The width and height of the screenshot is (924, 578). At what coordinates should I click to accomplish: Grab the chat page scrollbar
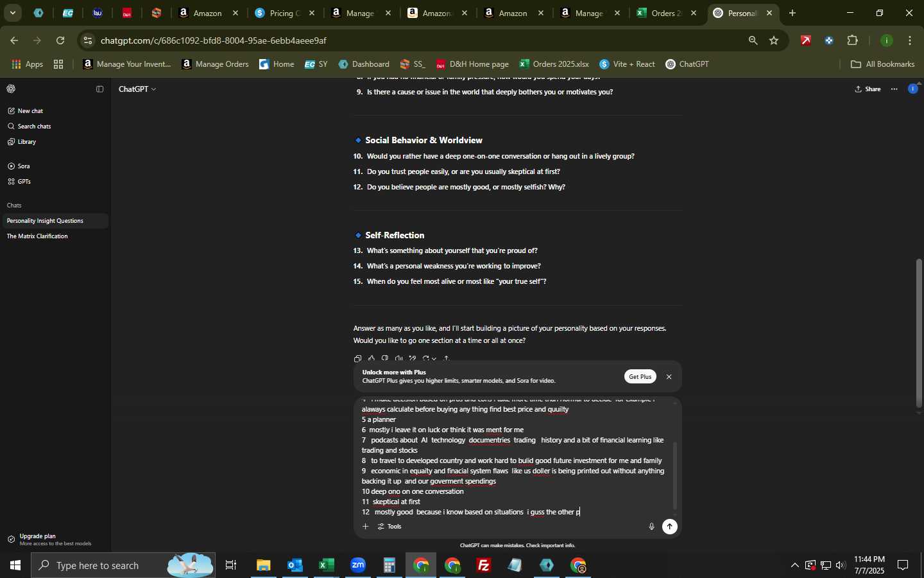(919, 334)
